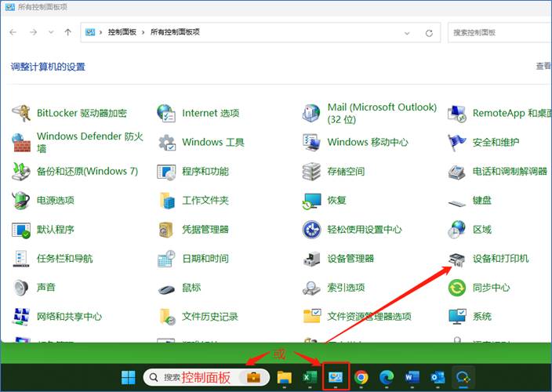
Task: Open Control Panel taskbar icon
Action: [336, 377]
